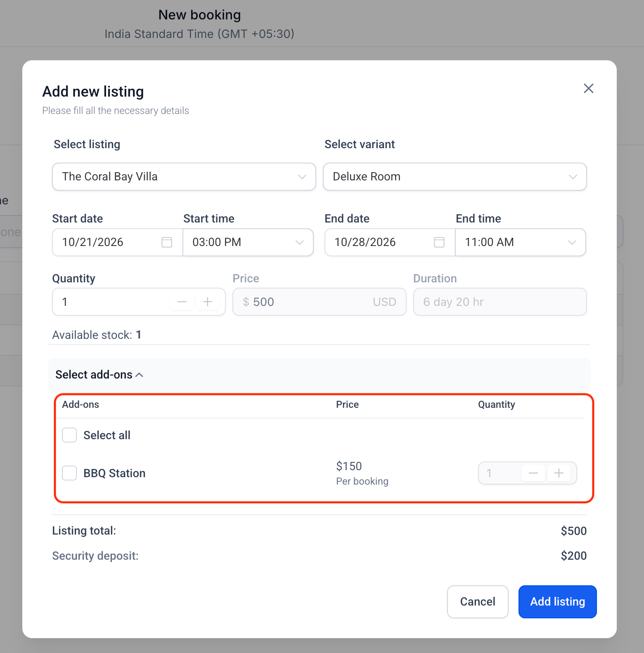The width and height of the screenshot is (644, 653).
Task: Click the Cancel button
Action: click(x=478, y=602)
